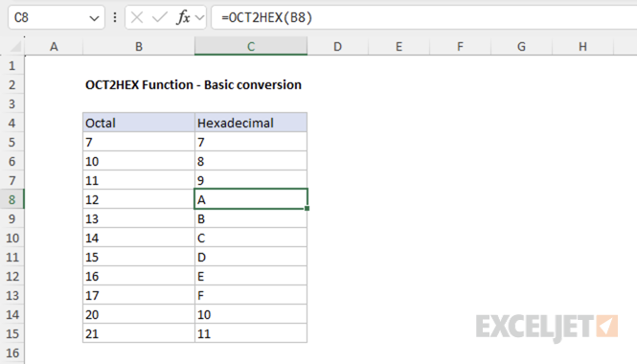637x364 pixels.
Task: Select the active Hexadecimal cell showing A
Action: pyautogui.click(x=251, y=199)
